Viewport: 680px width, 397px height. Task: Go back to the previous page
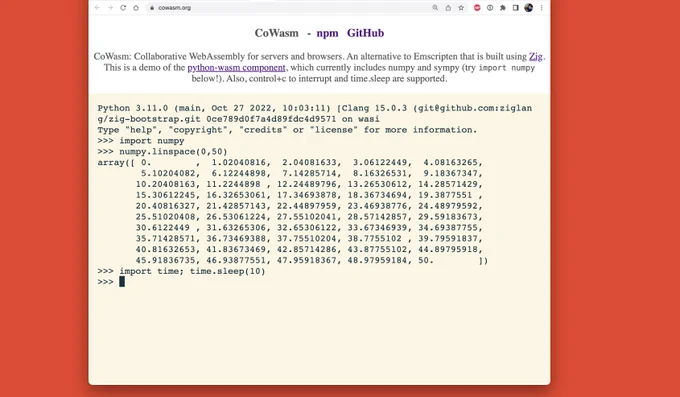tap(98, 8)
